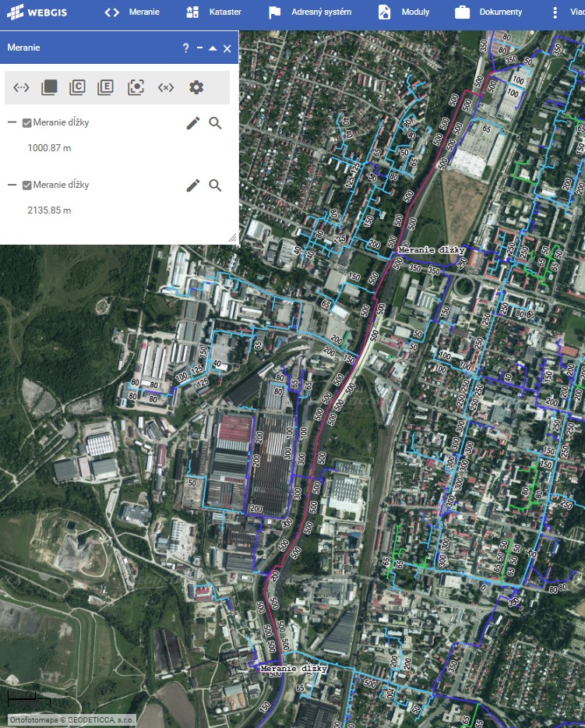585x728 pixels.
Task: Click the layers icon marked C
Action: pos(77,87)
